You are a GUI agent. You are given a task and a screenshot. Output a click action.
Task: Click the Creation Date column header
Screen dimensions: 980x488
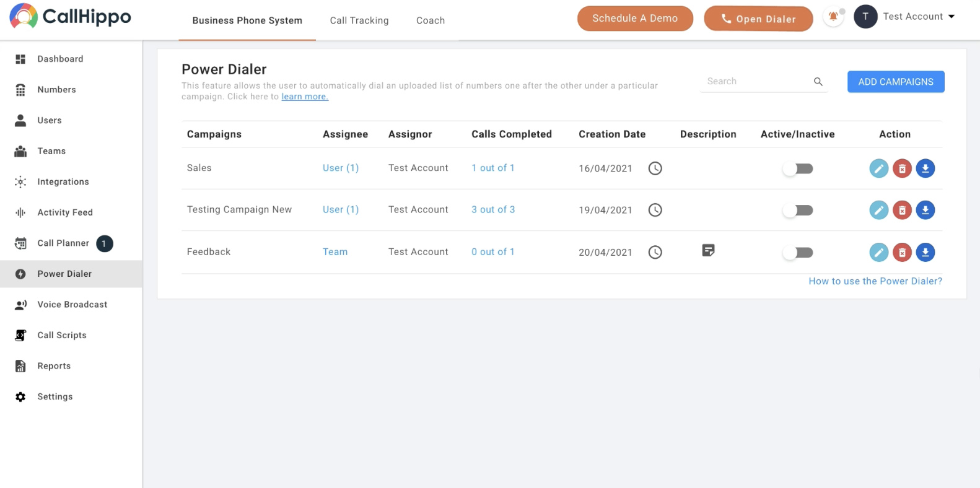[x=612, y=134]
